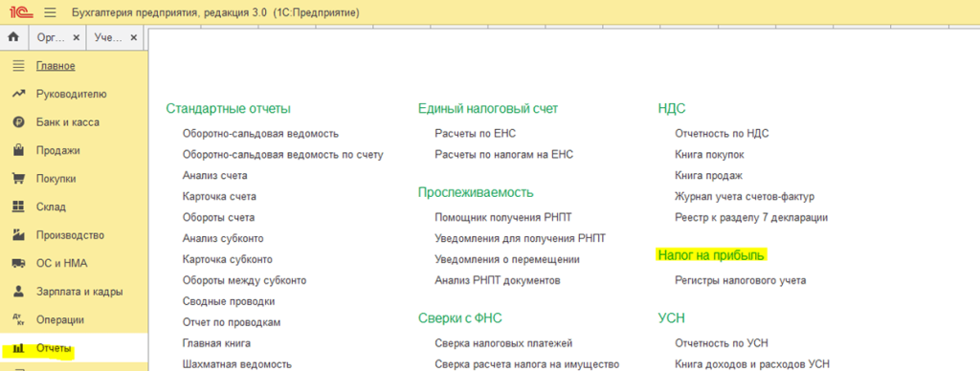980x371 pixels.
Task: Go to the Home tab icon
Action: point(13,37)
